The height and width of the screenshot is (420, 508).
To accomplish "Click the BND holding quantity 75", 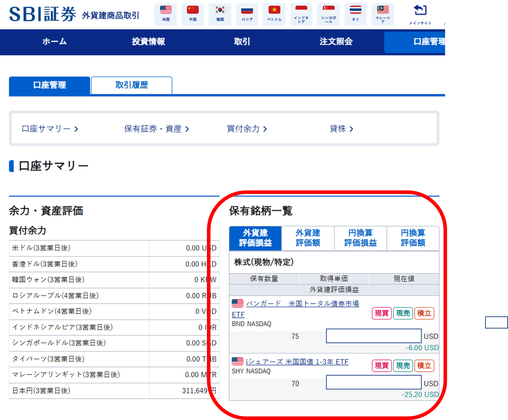I will (x=295, y=336).
